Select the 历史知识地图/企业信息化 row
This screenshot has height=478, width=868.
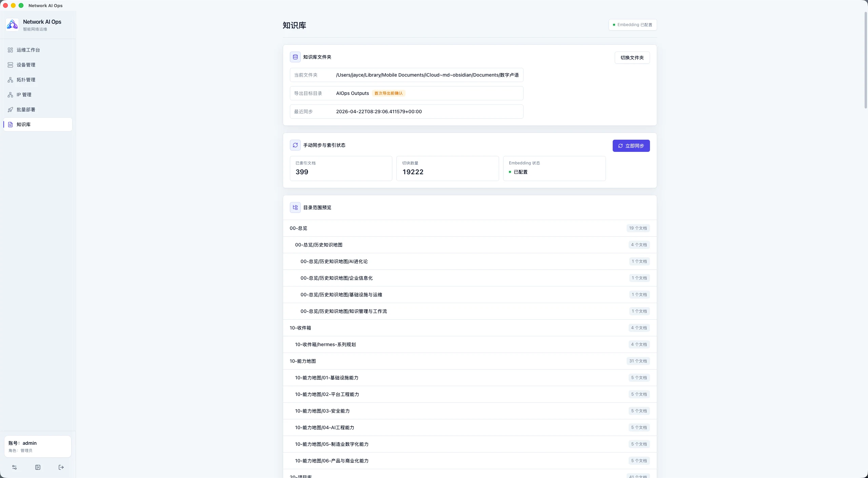470,278
